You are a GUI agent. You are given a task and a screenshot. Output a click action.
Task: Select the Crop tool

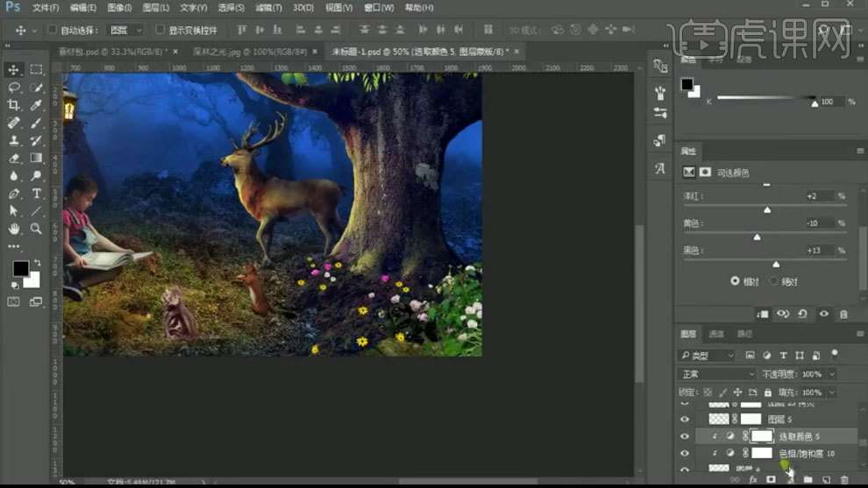(x=14, y=105)
